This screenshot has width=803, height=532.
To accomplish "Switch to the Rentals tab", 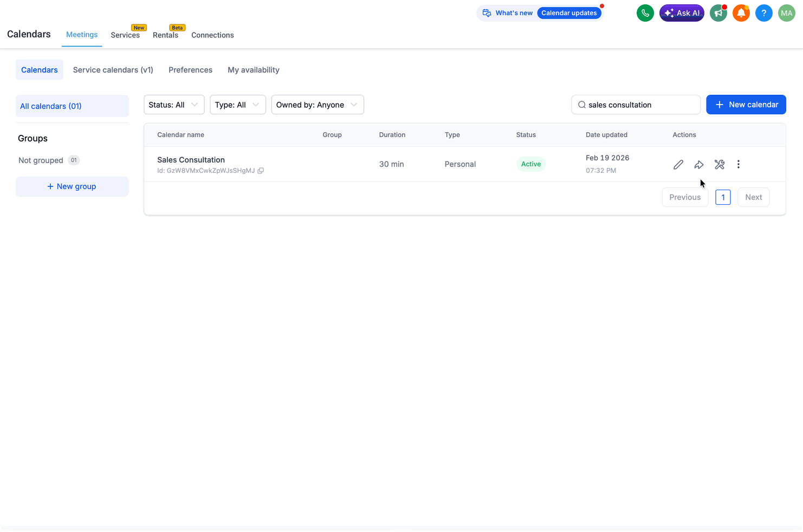I will (x=165, y=35).
